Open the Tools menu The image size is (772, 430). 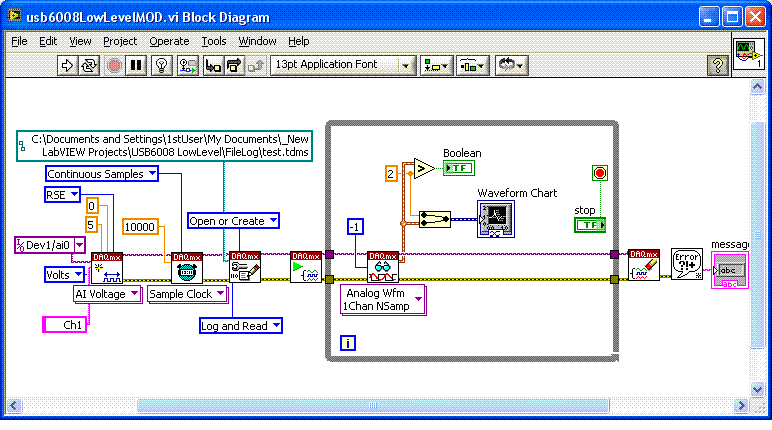pos(214,41)
